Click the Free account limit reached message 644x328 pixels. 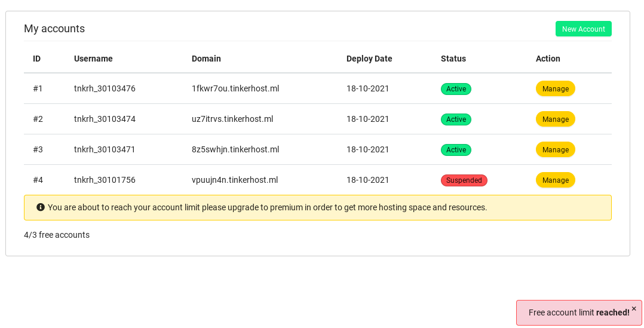coord(579,312)
